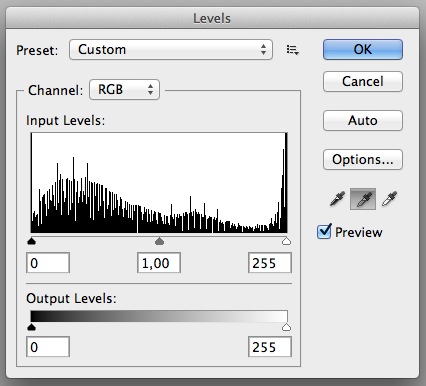Click the input white point slider triangle

[x=286, y=241]
